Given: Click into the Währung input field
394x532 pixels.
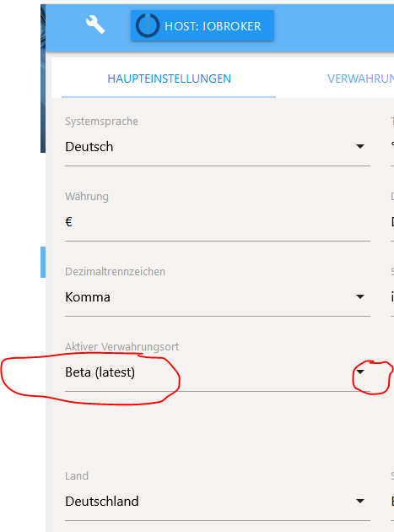Looking at the screenshot, I should click(x=218, y=222).
